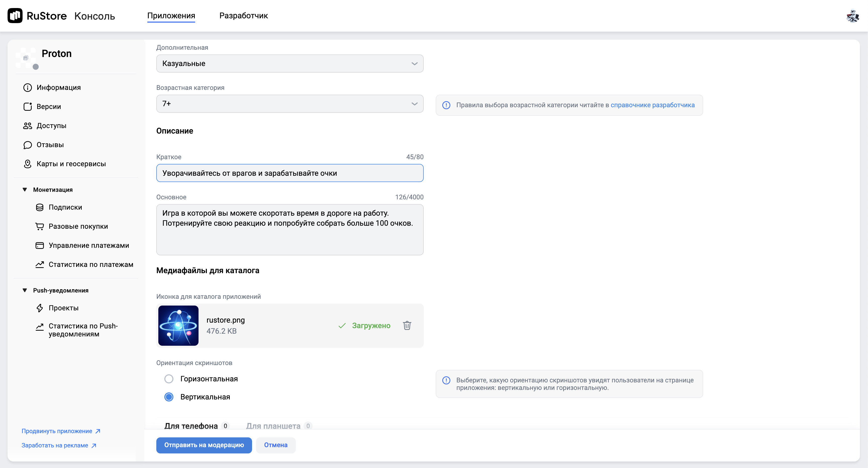Click the Proton app icon placeholder
The height and width of the screenshot is (468, 868).
[26, 57]
